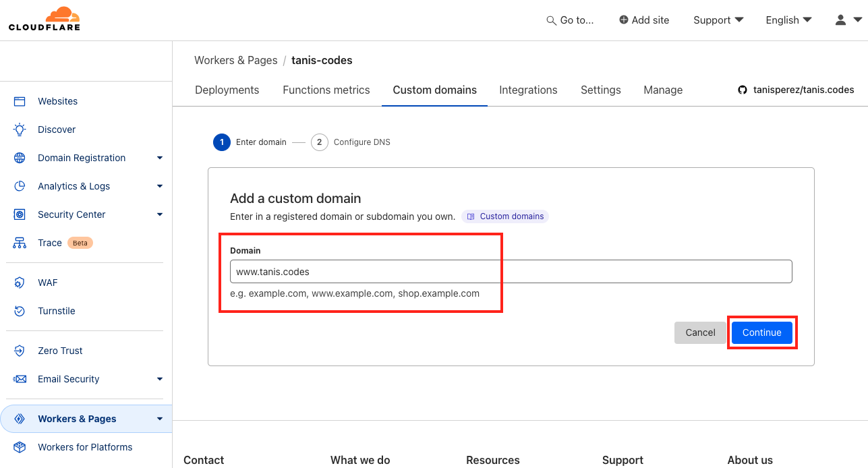Open the user account profile menu
868x468 pixels.
click(848, 20)
